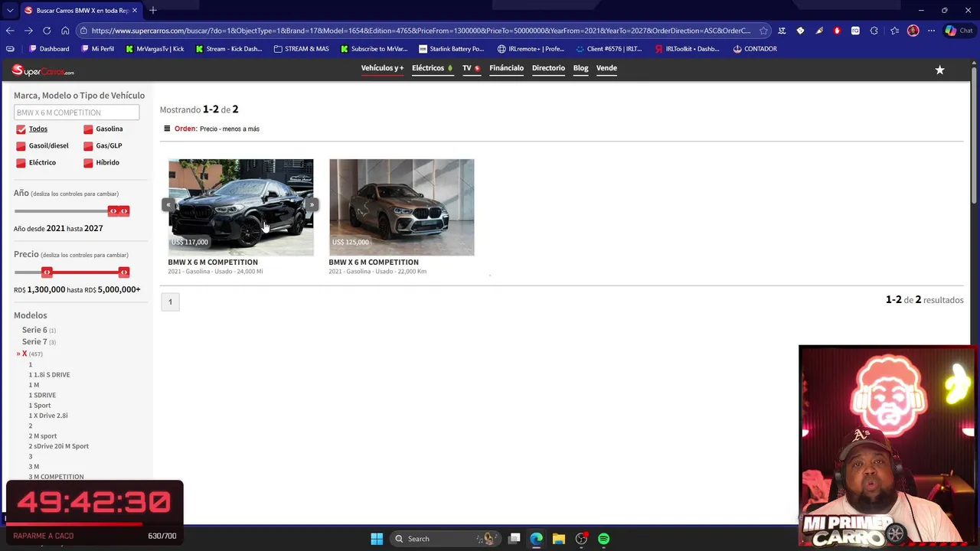Click the year slider maximum handle

[x=124, y=211]
